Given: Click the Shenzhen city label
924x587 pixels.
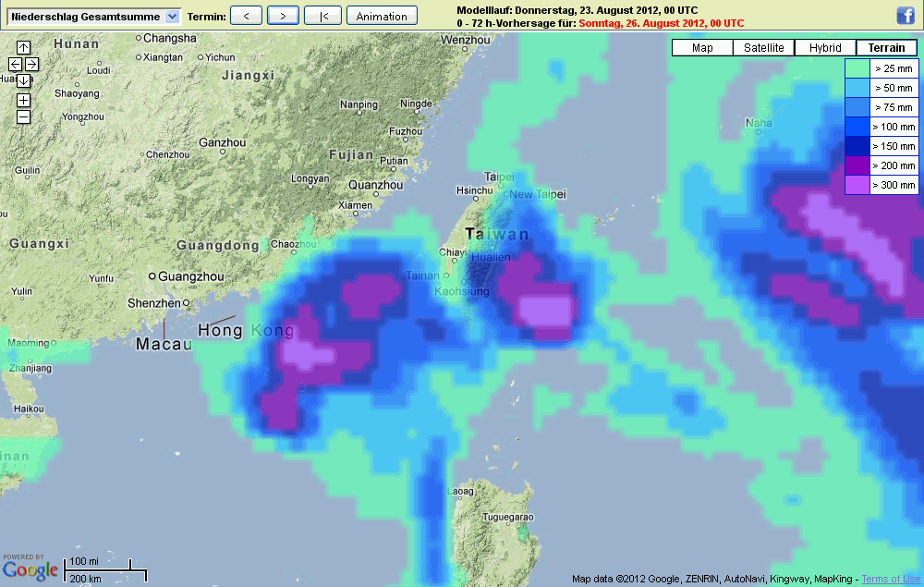Looking at the screenshot, I should [x=154, y=303].
